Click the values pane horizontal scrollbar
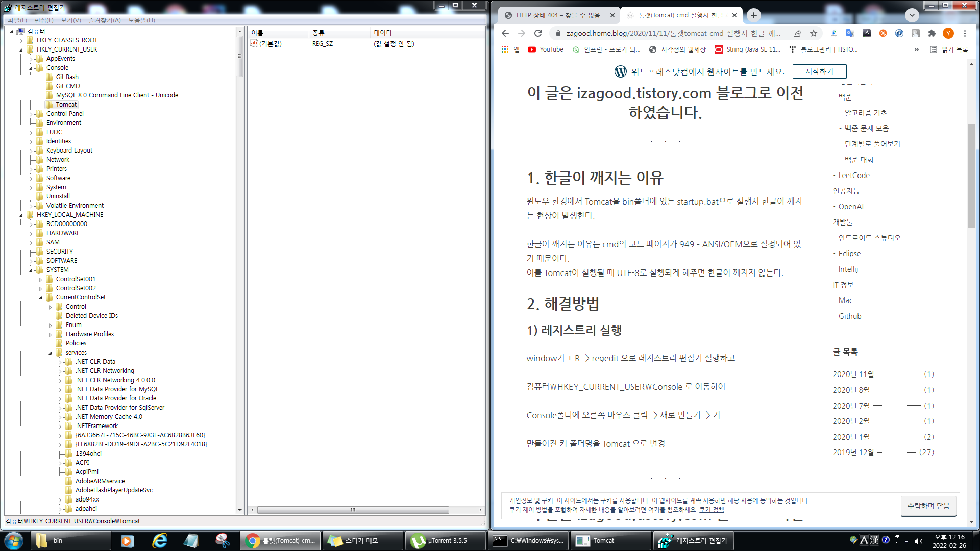The image size is (980, 551). [x=353, y=510]
